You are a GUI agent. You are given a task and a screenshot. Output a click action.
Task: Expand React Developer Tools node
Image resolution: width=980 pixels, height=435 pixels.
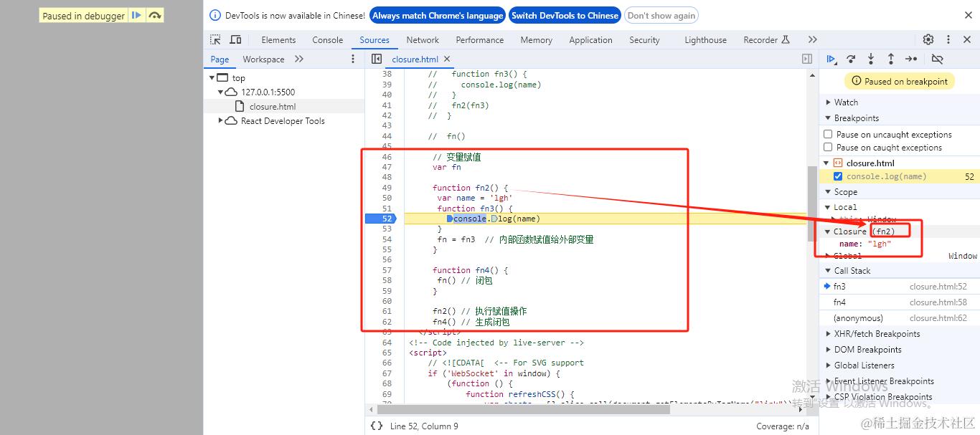pos(221,121)
